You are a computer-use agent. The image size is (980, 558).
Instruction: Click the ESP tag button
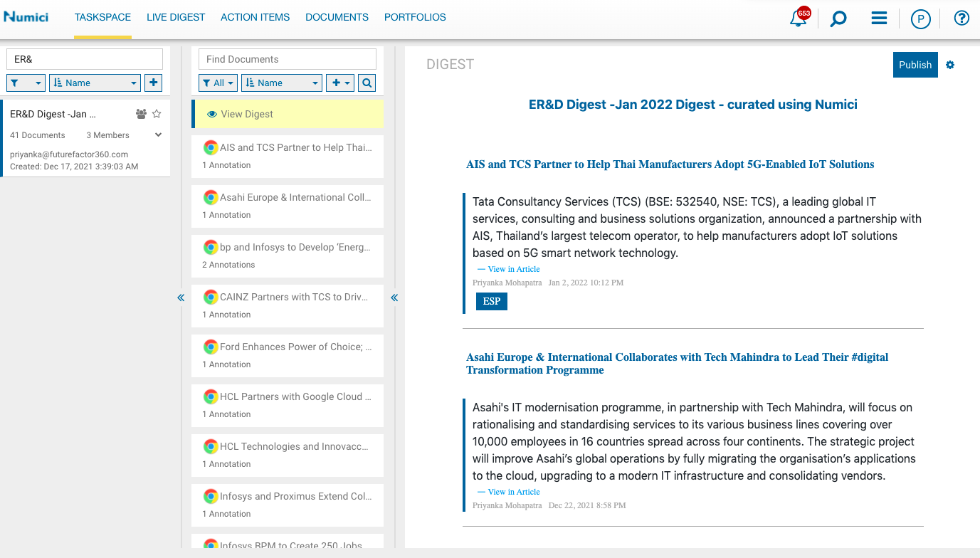point(491,301)
